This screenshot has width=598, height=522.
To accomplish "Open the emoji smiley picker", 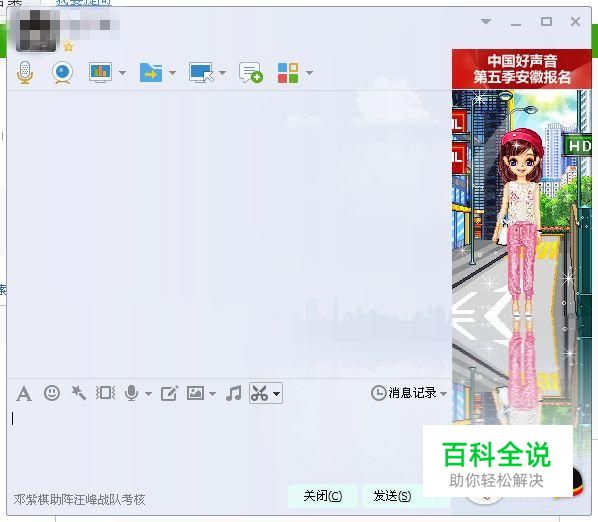I will click(52, 393).
